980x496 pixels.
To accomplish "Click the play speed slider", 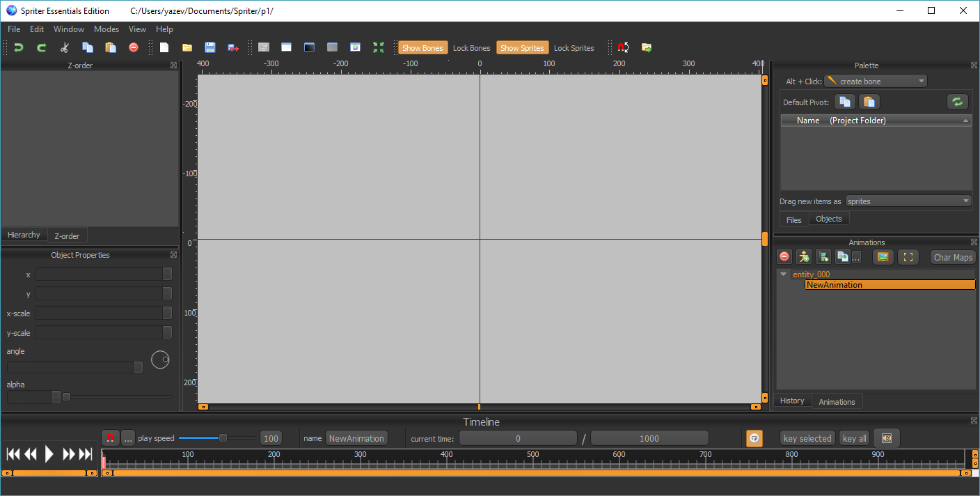I will [216, 438].
